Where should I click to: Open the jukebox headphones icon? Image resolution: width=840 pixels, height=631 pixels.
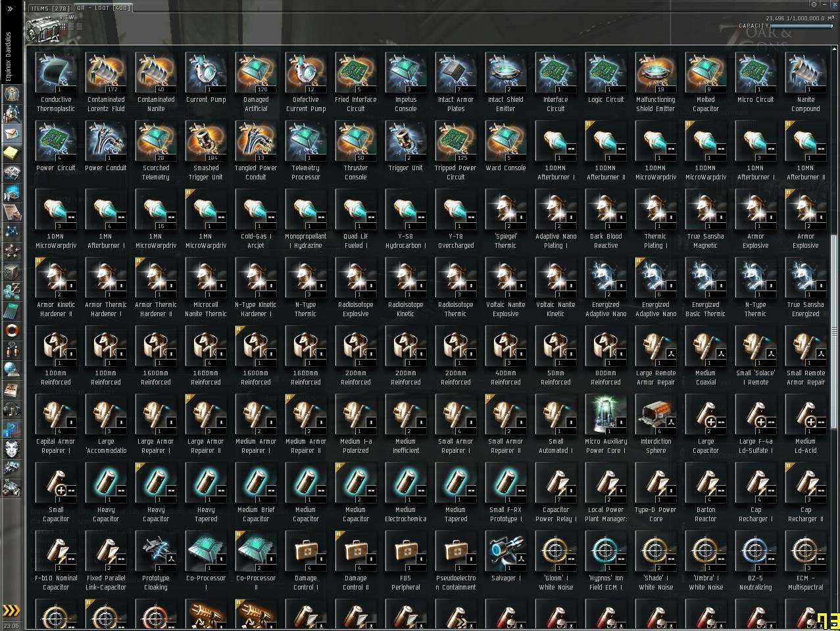pyautogui.click(x=11, y=409)
